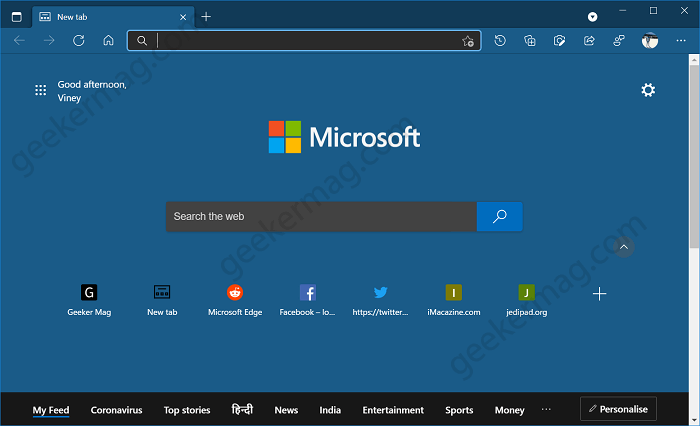Select the Money feed tab
The height and width of the screenshot is (426, 700).
(x=509, y=410)
